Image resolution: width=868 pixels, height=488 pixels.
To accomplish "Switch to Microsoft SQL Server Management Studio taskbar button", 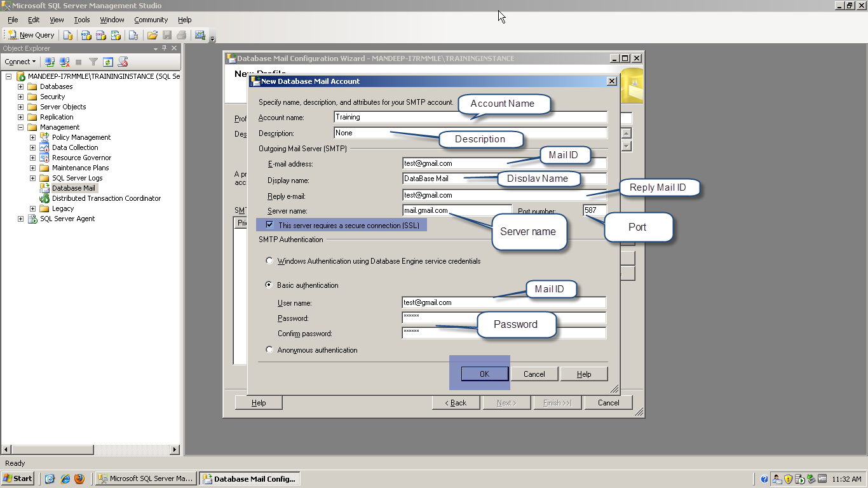I will (x=146, y=478).
